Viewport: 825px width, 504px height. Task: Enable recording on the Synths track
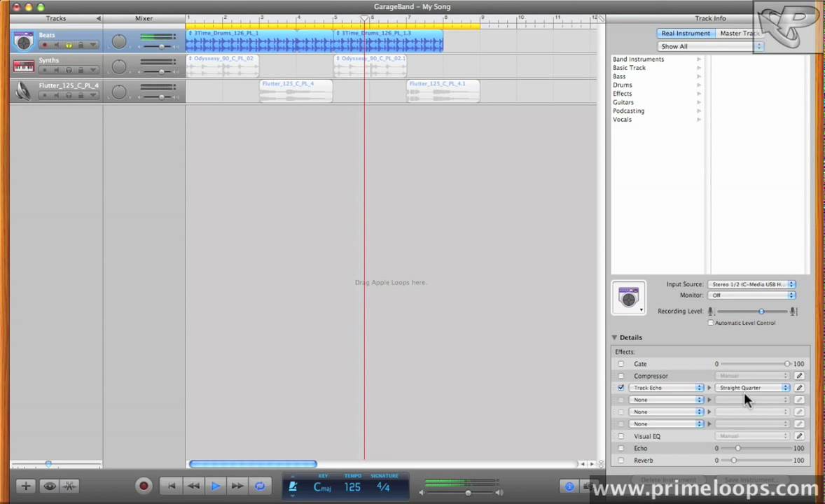[45, 70]
